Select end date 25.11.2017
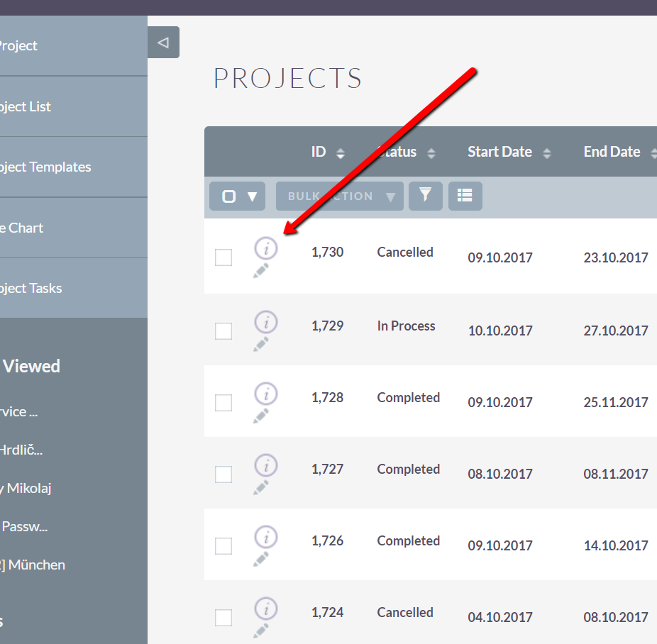This screenshot has width=657, height=644. pos(616,402)
